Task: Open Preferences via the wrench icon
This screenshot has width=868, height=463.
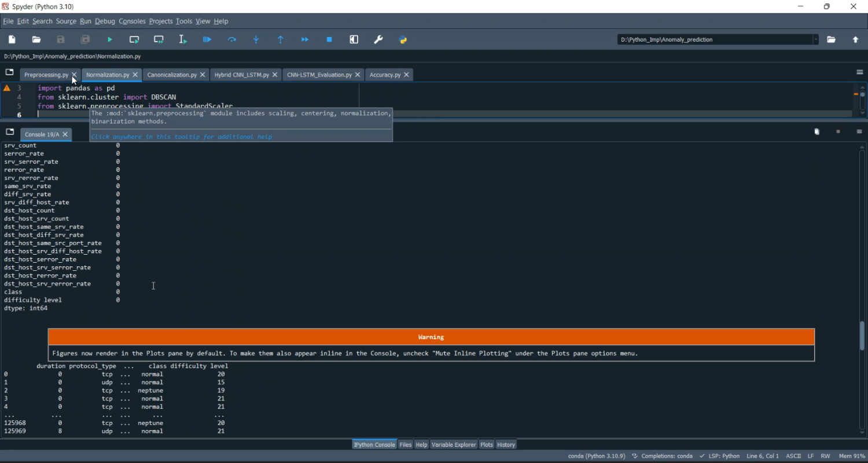Action: [x=378, y=40]
